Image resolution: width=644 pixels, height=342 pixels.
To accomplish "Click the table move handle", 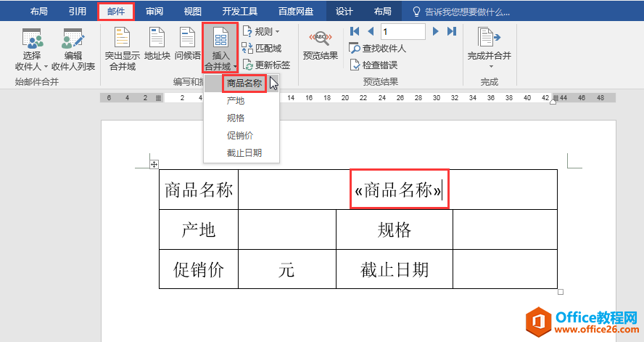I will click(154, 165).
